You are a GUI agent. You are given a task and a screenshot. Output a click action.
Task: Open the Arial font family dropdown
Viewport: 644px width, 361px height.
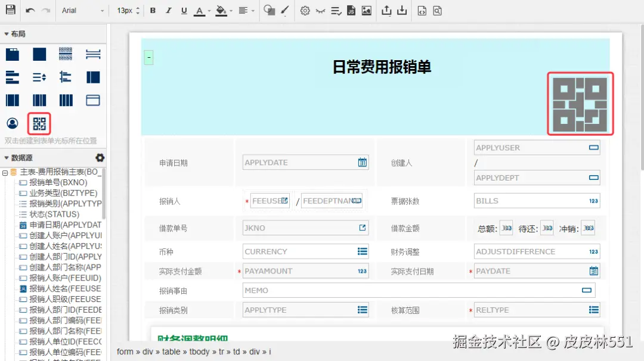click(x=82, y=10)
